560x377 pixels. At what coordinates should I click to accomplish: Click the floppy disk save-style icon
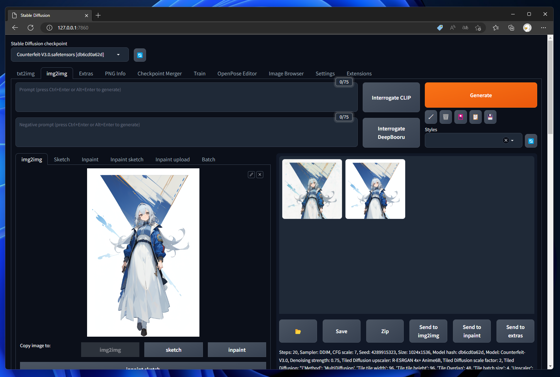coord(490,117)
